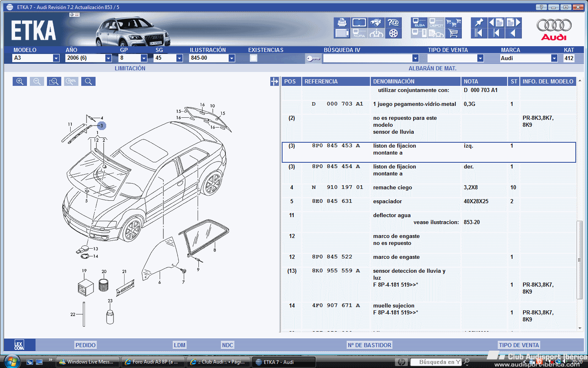Click the print icon in the toolbar
The width and height of the screenshot is (588, 368).
tap(342, 22)
